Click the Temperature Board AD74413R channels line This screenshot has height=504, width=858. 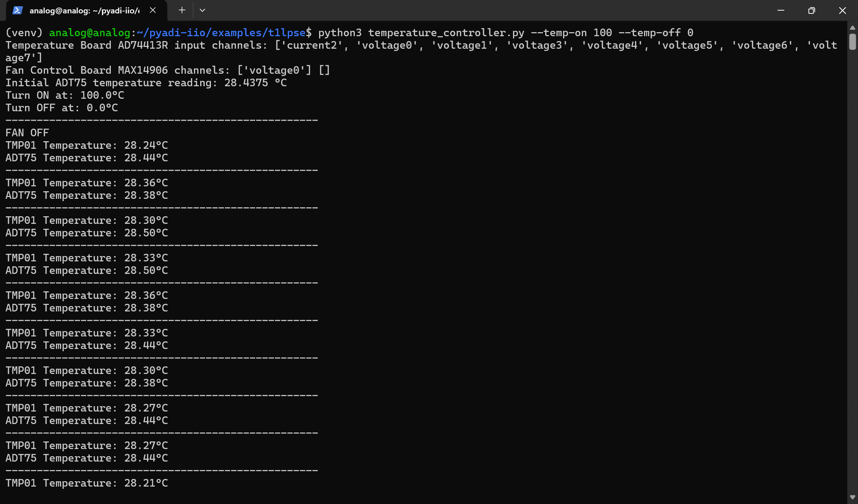tap(420, 45)
